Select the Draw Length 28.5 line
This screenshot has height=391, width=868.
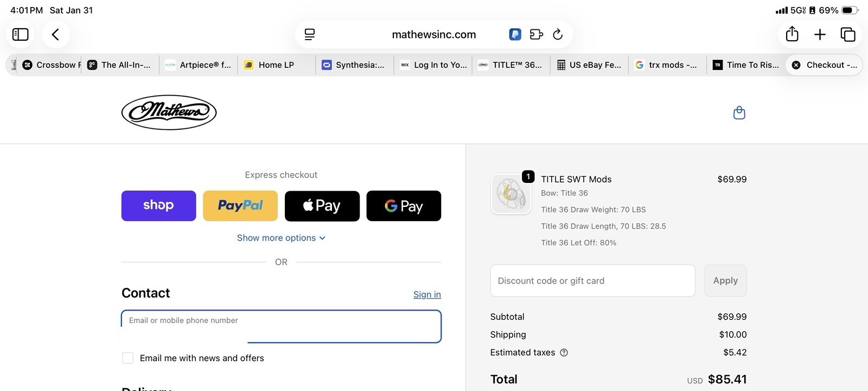(603, 226)
